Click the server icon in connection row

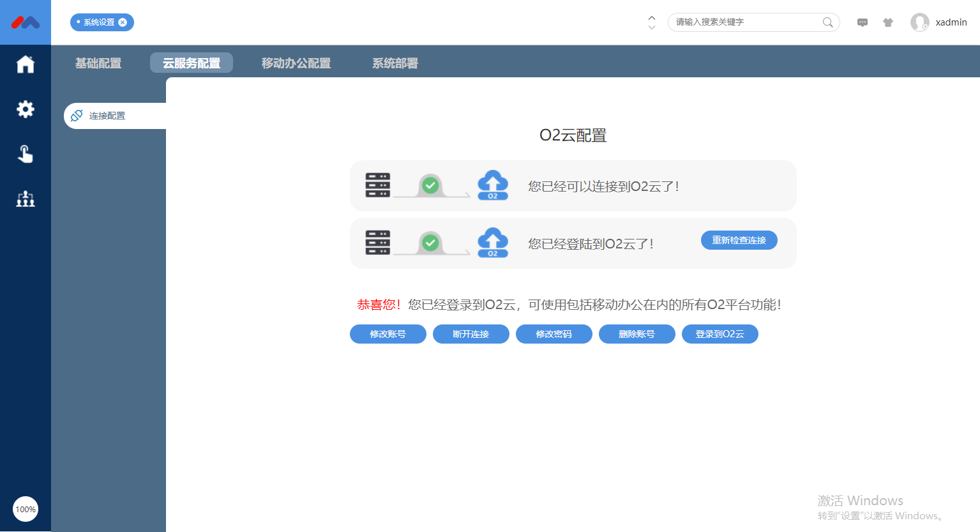tap(378, 185)
